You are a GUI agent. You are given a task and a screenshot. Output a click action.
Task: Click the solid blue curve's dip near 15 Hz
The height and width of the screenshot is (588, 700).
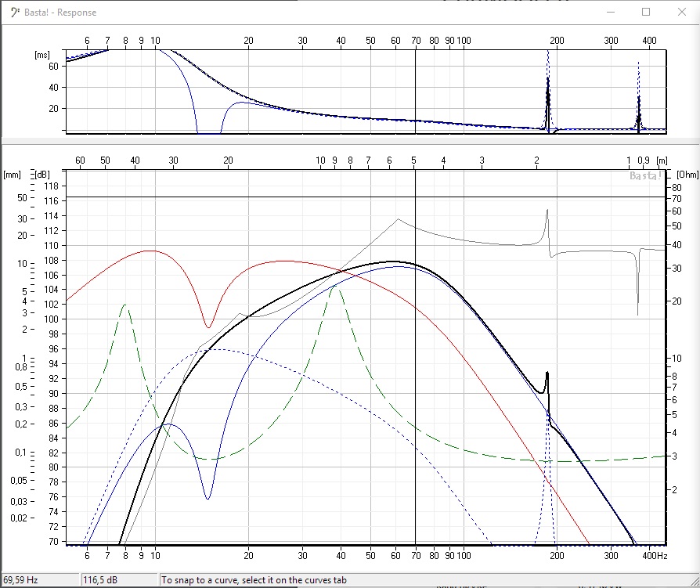tap(207, 498)
